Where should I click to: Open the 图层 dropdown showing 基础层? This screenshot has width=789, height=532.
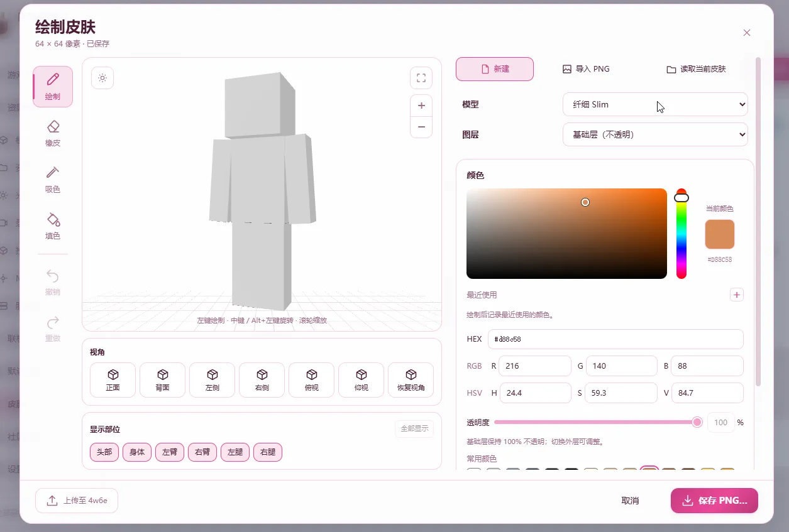pyautogui.click(x=655, y=134)
